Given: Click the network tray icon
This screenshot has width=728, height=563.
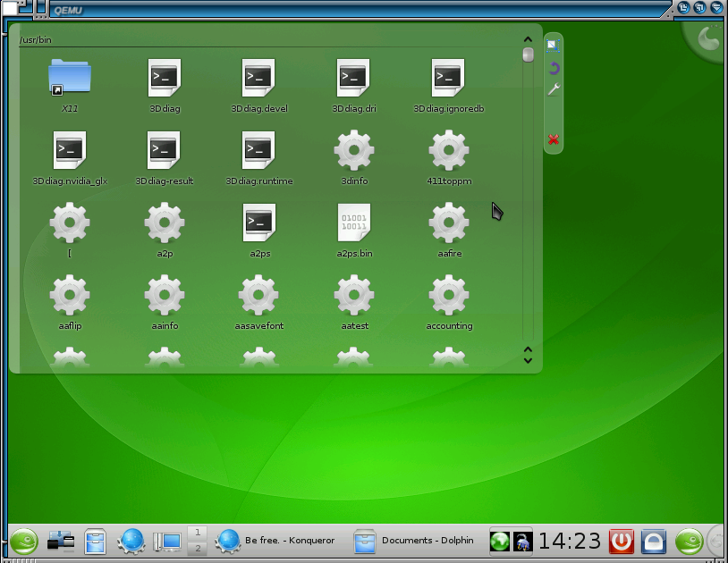Looking at the screenshot, I should [522, 542].
